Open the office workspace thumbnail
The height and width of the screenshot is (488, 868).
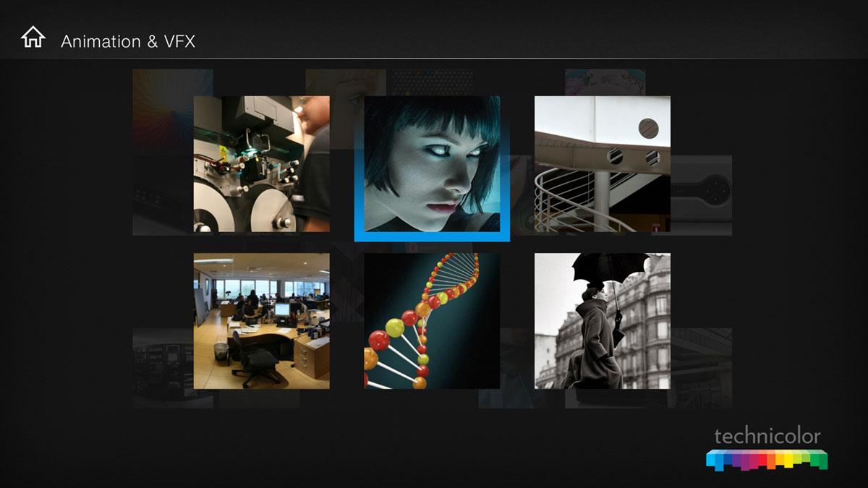point(262,321)
